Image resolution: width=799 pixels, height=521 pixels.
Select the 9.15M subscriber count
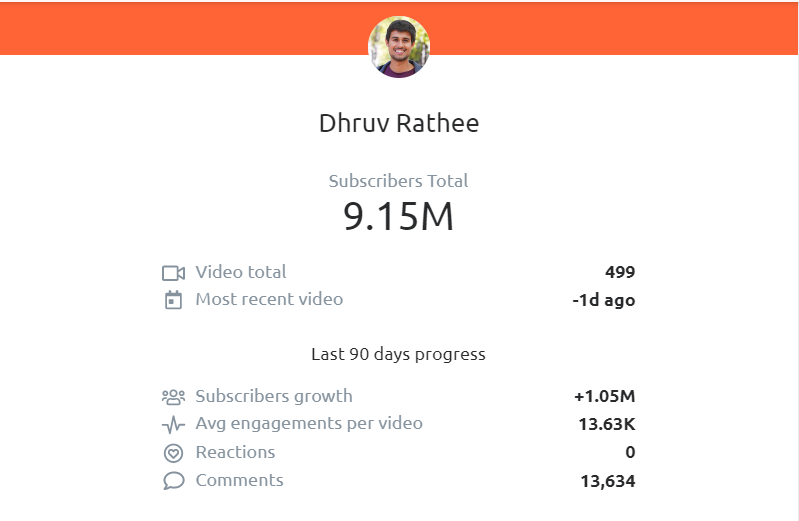click(398, 216)
